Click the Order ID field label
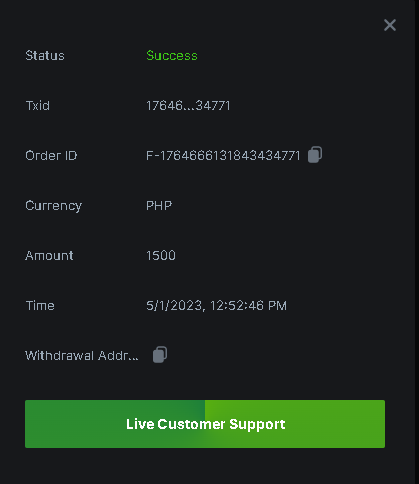 click(51, 156)
